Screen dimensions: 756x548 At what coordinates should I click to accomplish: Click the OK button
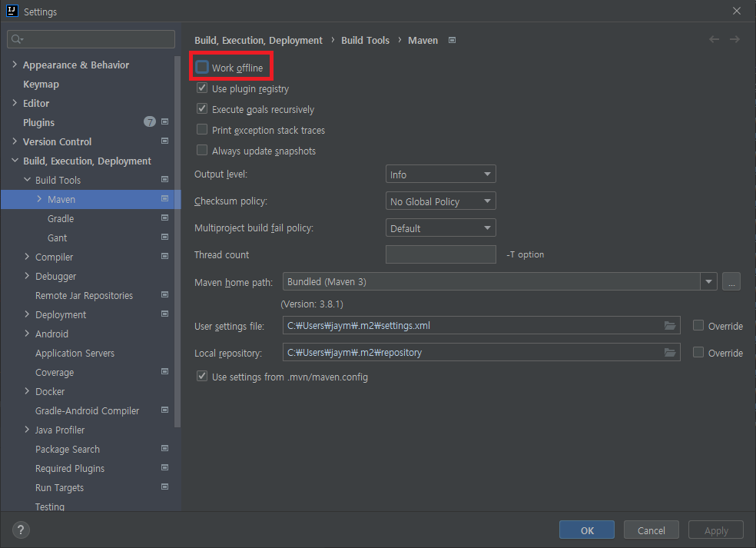(x=587, y=530)
